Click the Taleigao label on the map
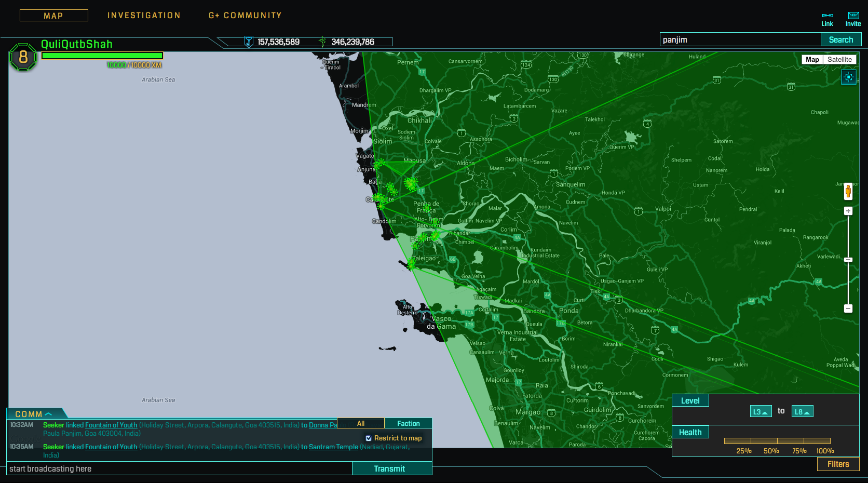 [424, 259]
